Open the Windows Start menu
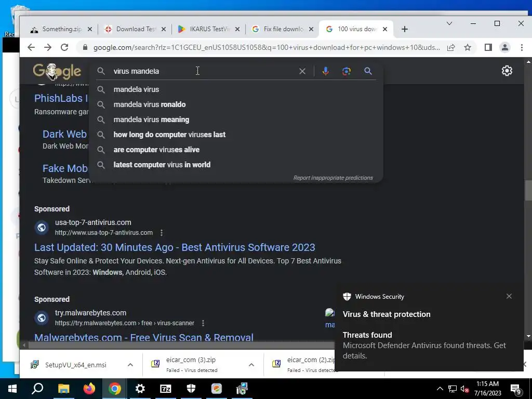 [12, 389]
